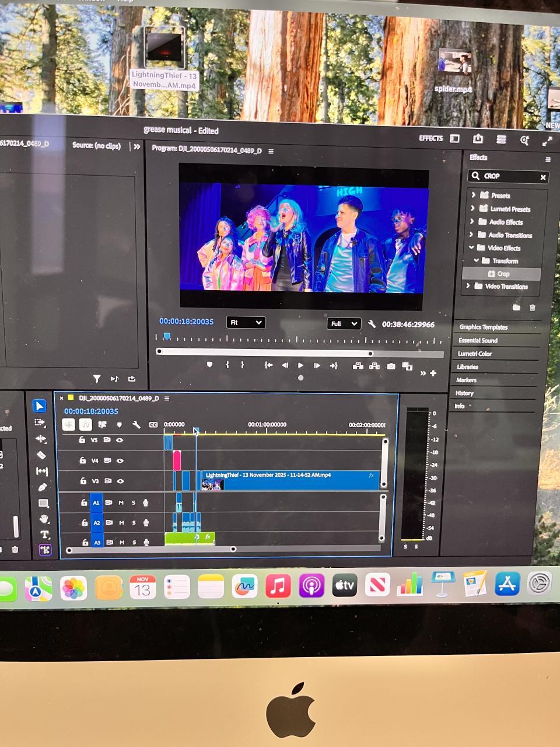Click the Export Frame camera icon

pyautogui.click(x=391, y=366)
